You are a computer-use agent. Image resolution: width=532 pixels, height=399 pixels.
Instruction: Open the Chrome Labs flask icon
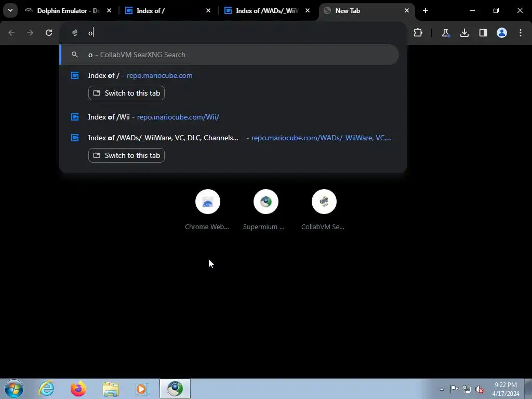[x=445, y=33]
